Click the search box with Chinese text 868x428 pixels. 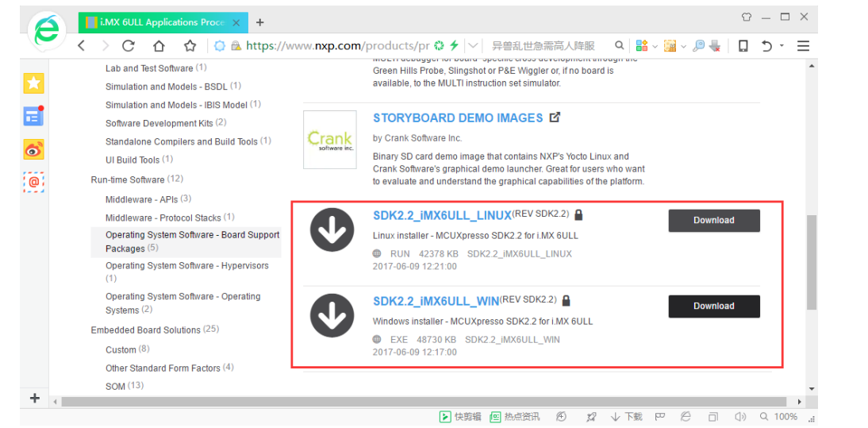(x=543, y=45)
